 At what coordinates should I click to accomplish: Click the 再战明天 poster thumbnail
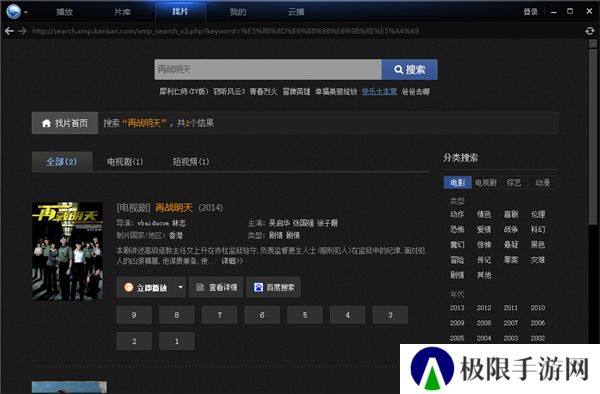(x=67, y=251)
